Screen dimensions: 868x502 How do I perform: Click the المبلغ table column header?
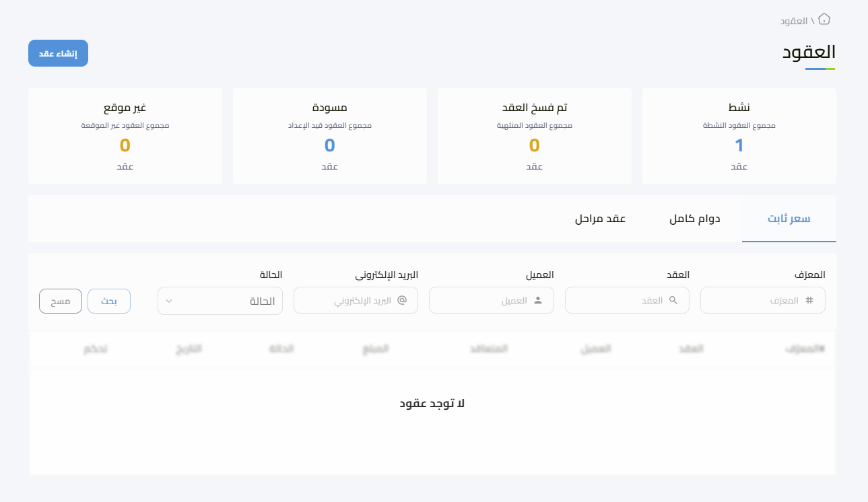click(376, 349)
